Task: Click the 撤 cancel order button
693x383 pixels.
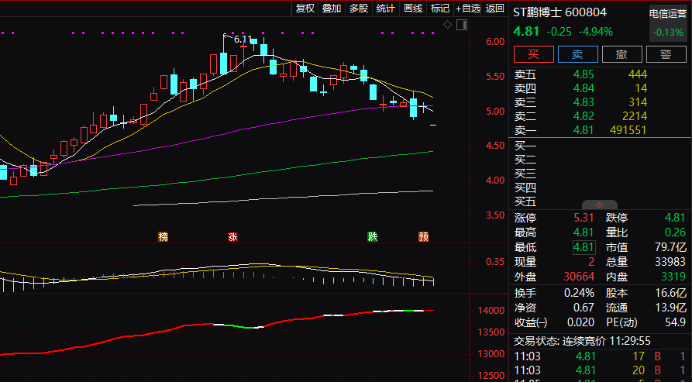Action: click(x=622, y=54)
